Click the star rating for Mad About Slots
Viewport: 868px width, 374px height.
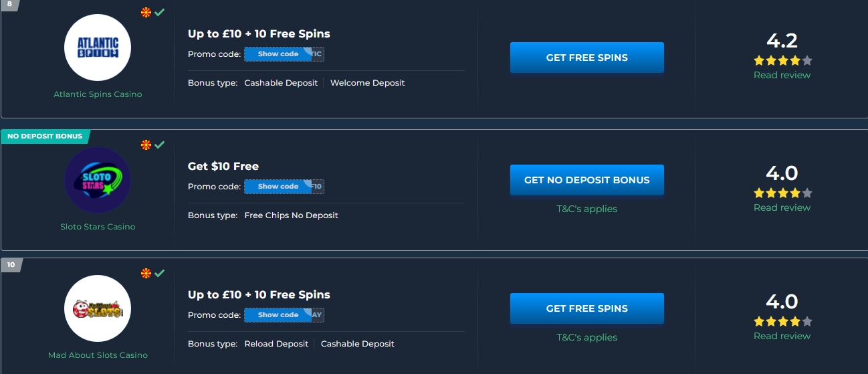[x=782, y=322]
